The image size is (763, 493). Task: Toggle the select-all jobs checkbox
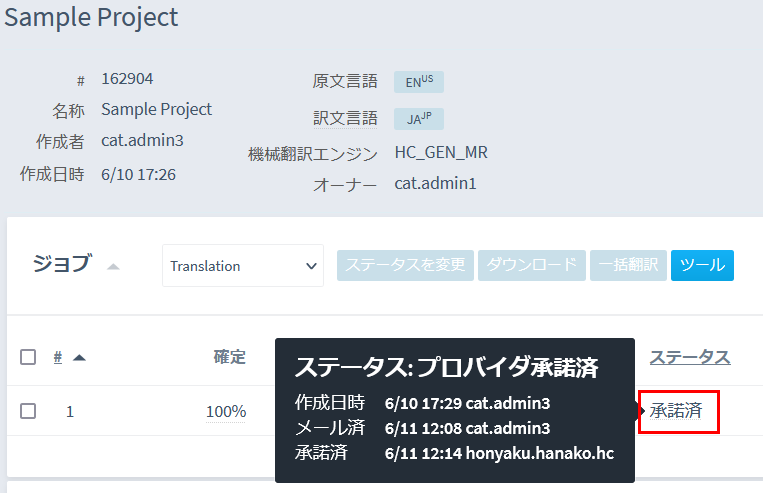(x=28, y=357)
